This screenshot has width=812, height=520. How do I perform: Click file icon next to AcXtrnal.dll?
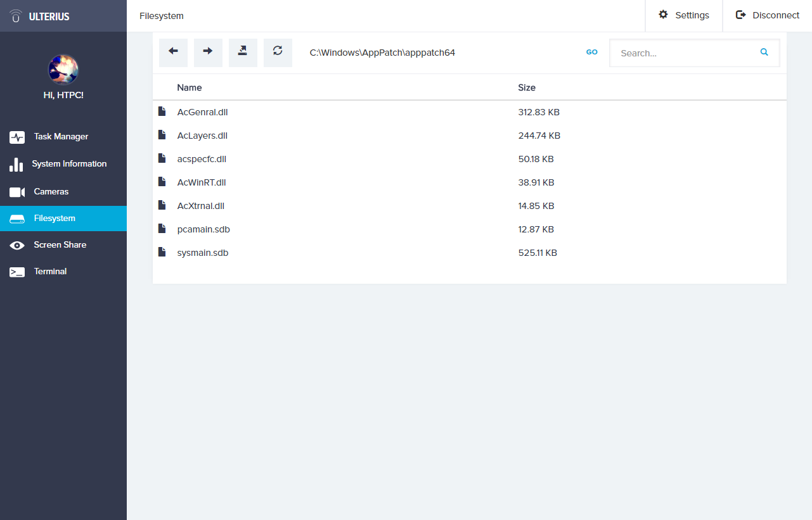tap(162, 205)
